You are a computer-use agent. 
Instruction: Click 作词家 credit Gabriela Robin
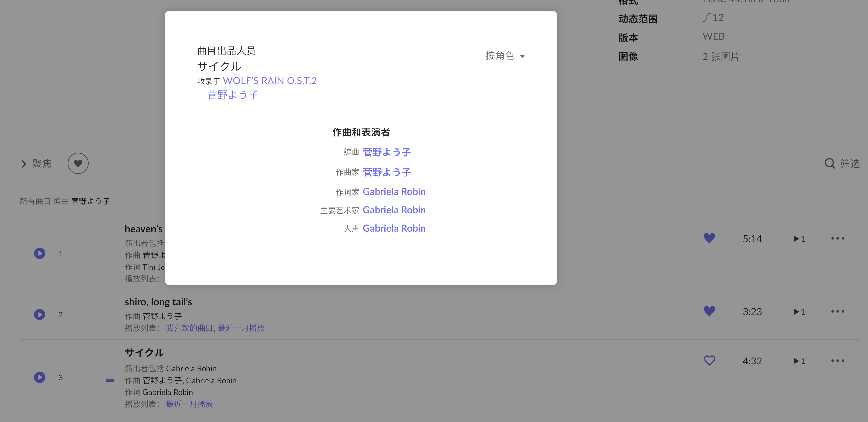tap(394, 192)
